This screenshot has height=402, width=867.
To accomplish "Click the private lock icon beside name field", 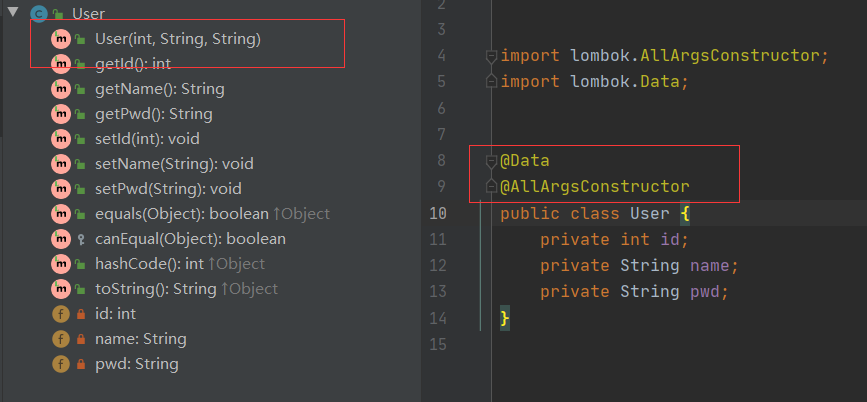I will coord(80,339).
